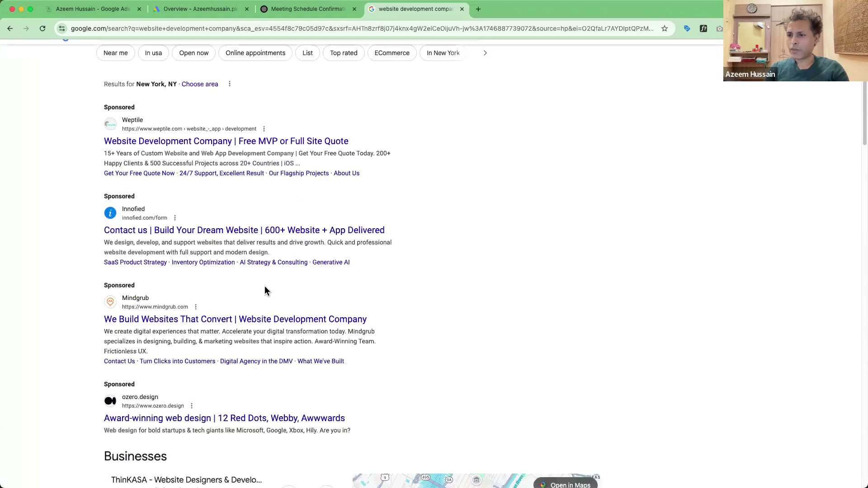Viewport: 868px width, 488px height.
Task: Bookmark this page with the star icon
Action: point(665,28)
